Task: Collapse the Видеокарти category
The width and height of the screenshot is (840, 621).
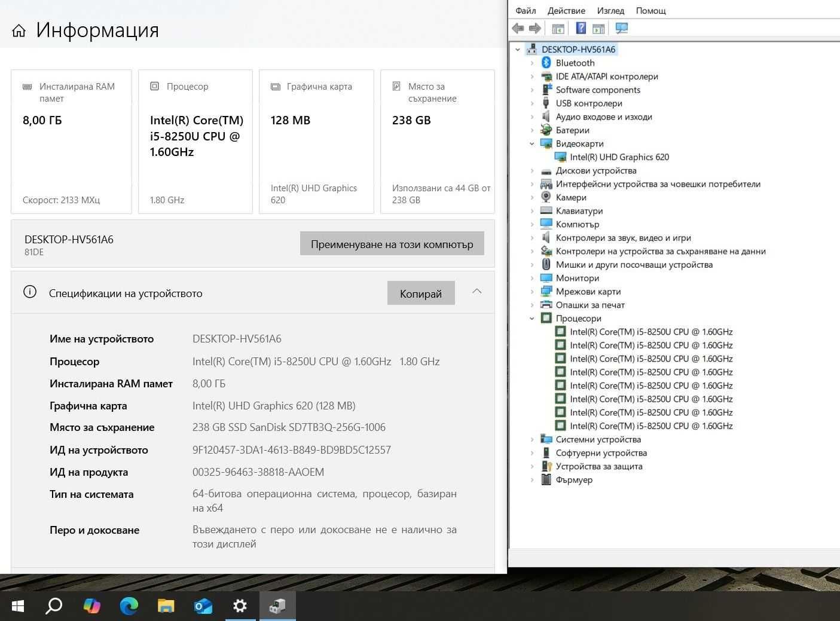Action: 532,143
